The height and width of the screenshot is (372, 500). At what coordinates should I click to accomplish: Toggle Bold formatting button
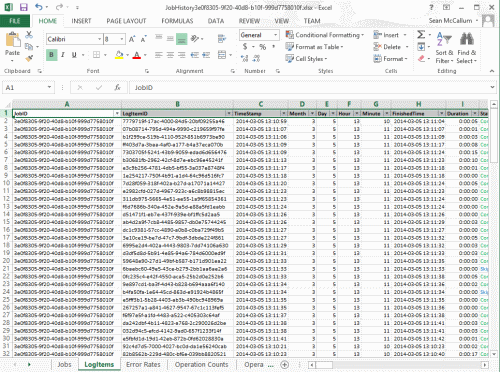tap(51, 55)
